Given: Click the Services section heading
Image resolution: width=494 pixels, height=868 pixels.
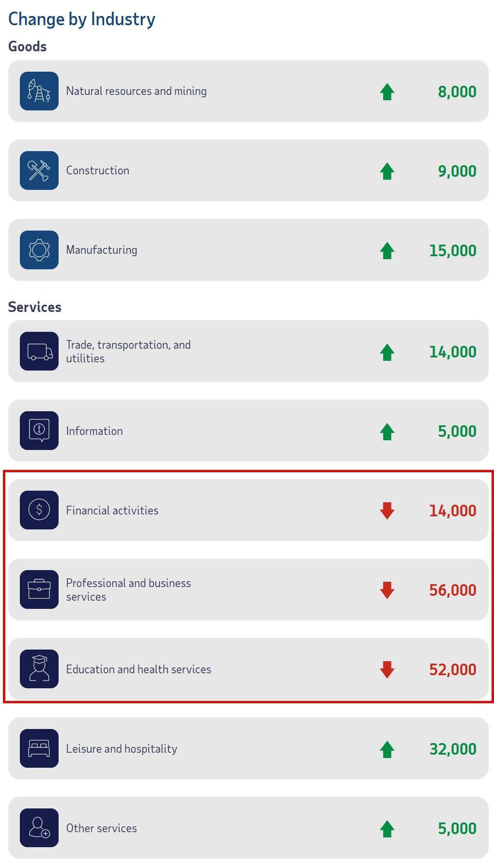Looking at the screenshot, I should (35, 307).
